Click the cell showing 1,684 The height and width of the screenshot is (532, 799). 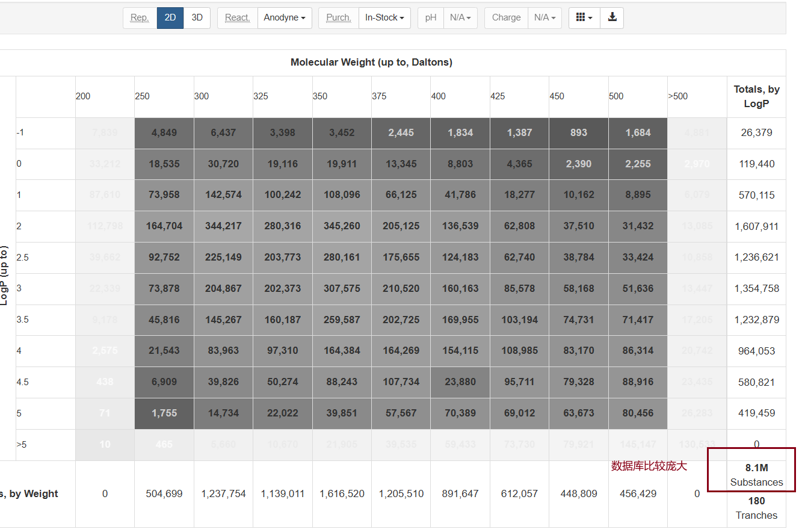[x=638, y=133]
